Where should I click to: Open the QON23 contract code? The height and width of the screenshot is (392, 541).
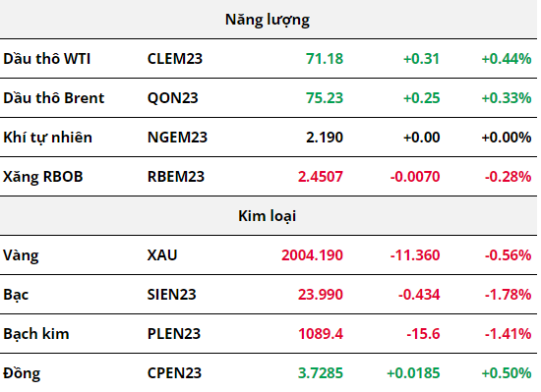tap(173, 98)
